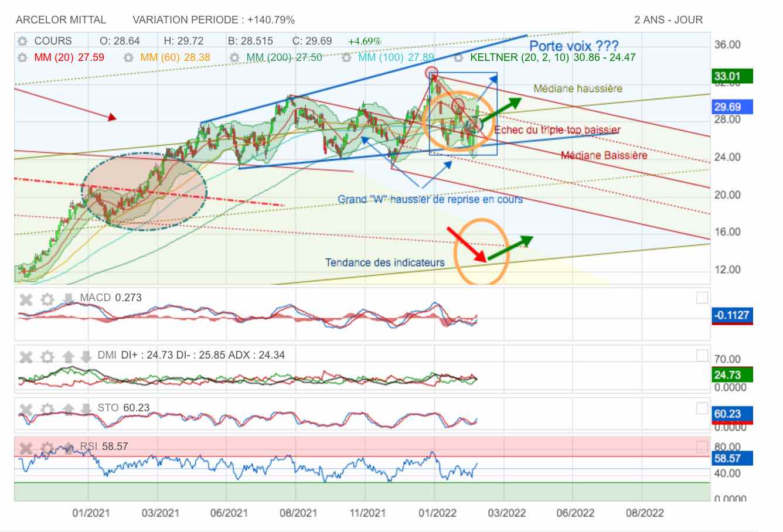Tick the DMI panel checkbox
The image size is (783, 532).
(x=702, y=356)
